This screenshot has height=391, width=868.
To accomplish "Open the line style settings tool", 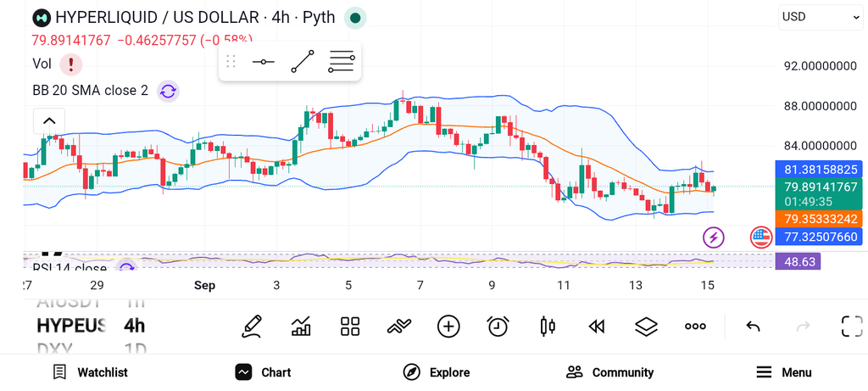I will pyautogui.click(x=341, y=61).
